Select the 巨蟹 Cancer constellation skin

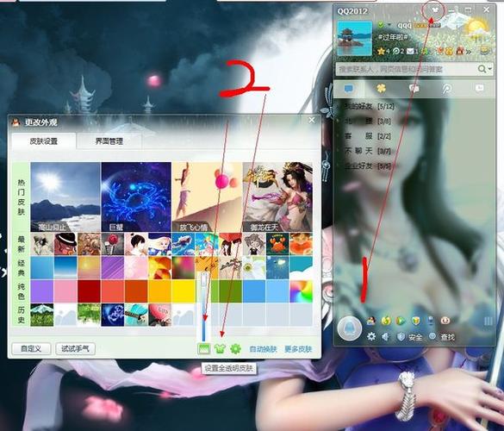[x=136, y=197]
